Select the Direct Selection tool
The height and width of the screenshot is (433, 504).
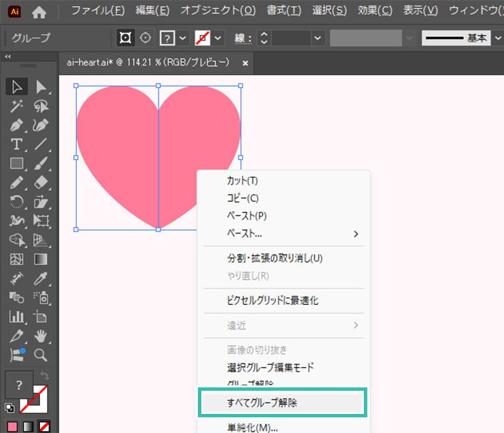[x=41, y=86]
